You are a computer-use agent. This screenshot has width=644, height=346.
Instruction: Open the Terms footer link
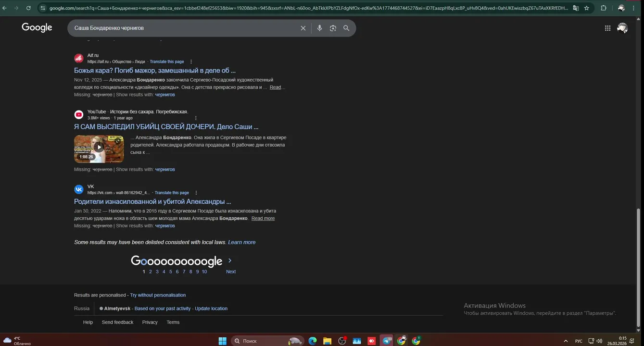[x=173, y=322]
